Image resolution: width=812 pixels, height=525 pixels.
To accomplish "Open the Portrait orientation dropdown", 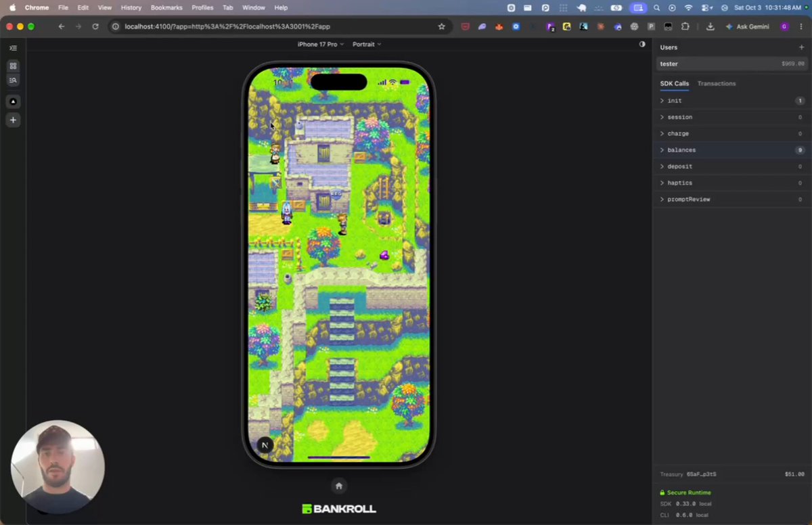I will (367, 44).
